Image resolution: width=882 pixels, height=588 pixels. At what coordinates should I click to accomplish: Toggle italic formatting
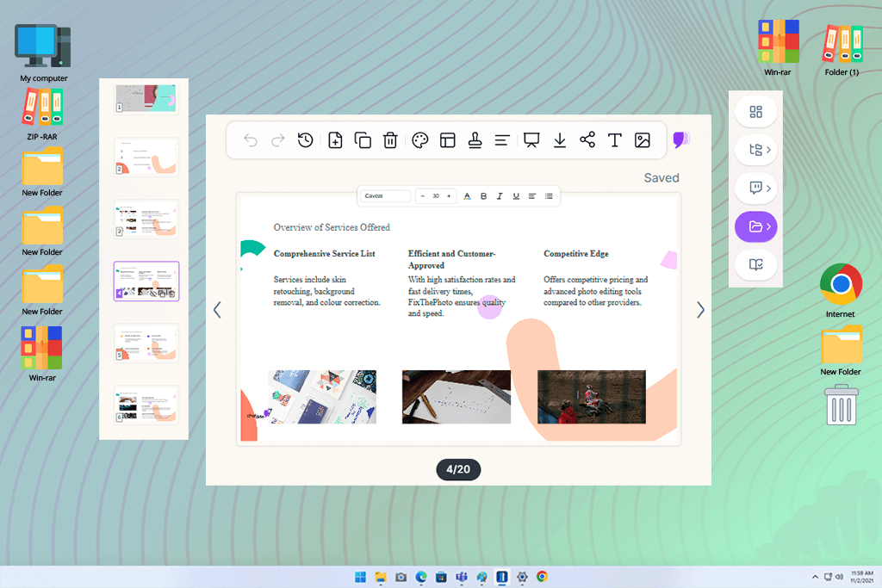coord(500,196)
